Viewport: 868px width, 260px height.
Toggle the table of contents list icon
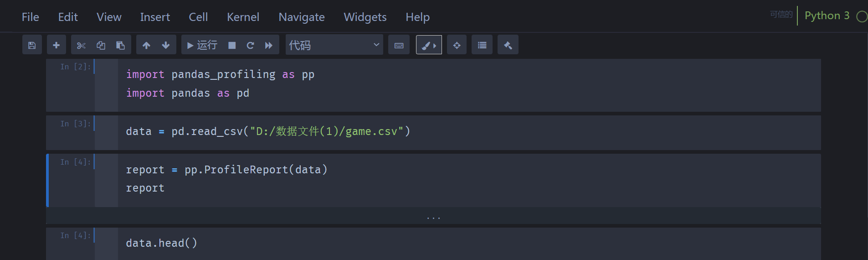click(x=482, y=45)
